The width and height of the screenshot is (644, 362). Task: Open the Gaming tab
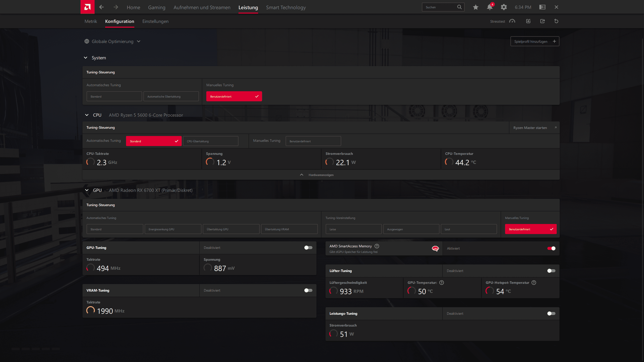click(156, 8)
